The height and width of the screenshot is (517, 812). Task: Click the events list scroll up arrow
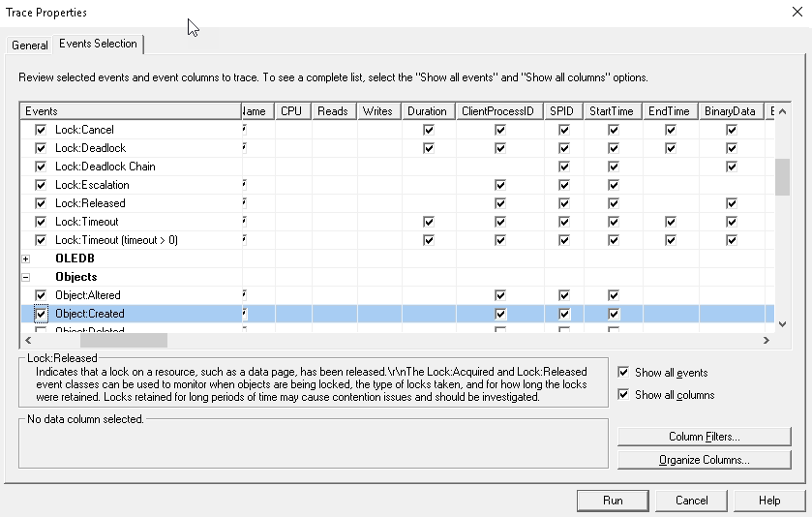pos(783,111)
